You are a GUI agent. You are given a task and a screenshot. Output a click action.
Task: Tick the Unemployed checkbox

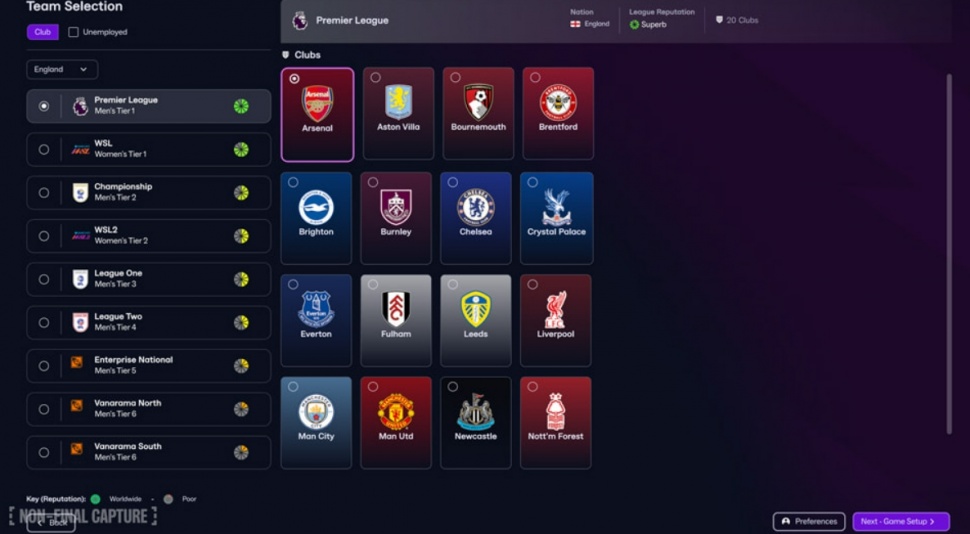point(73,32)
